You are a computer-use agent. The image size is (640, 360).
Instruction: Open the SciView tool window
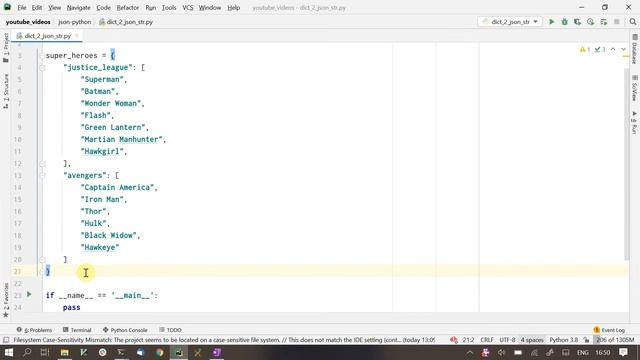click(634, 88)
